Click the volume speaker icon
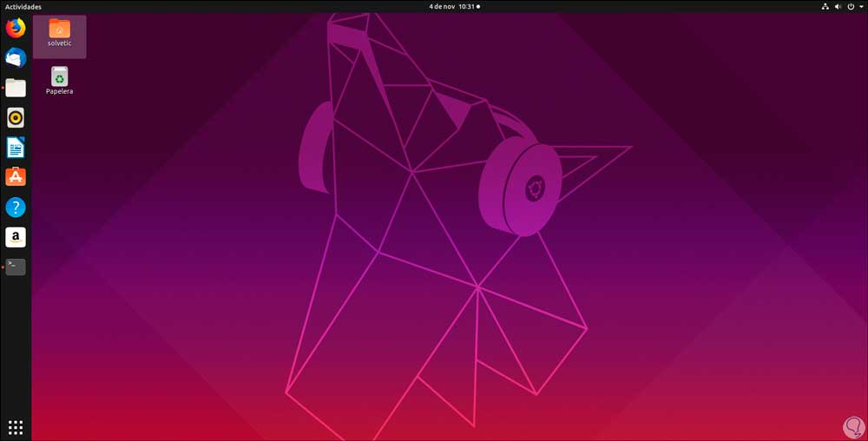 (x=838, y=7)
